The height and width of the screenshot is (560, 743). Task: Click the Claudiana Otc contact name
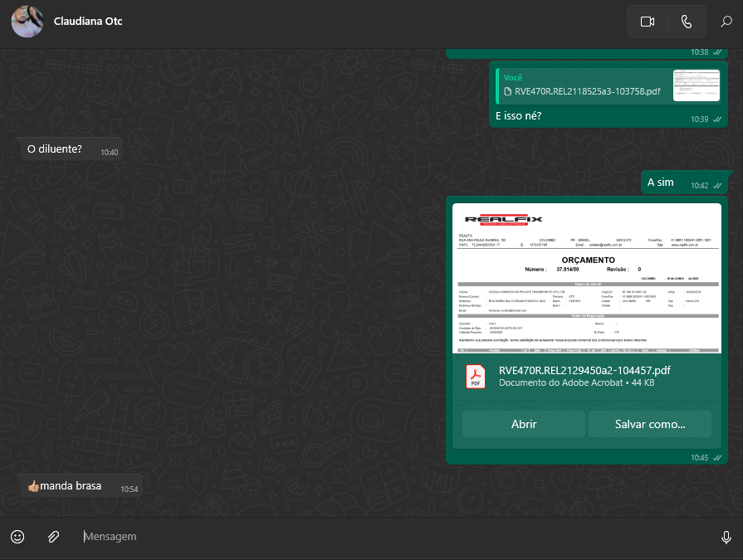(88, 22)
